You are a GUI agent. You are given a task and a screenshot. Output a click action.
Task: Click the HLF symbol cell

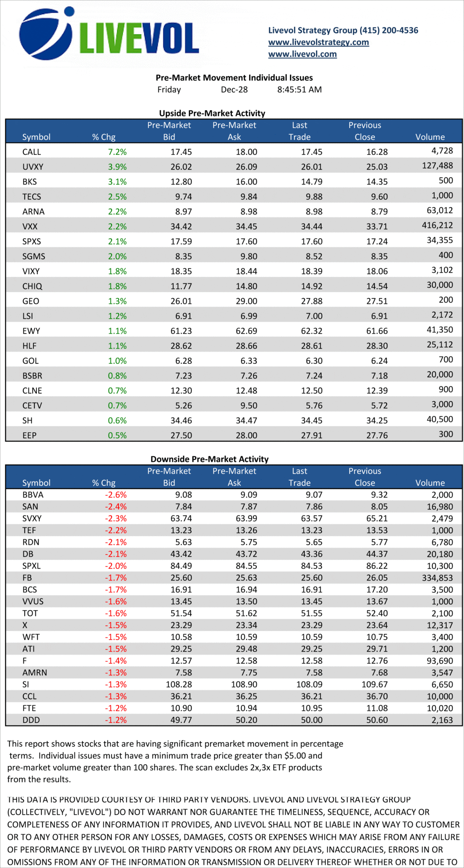pyautogui.click(x=30, y=346)
